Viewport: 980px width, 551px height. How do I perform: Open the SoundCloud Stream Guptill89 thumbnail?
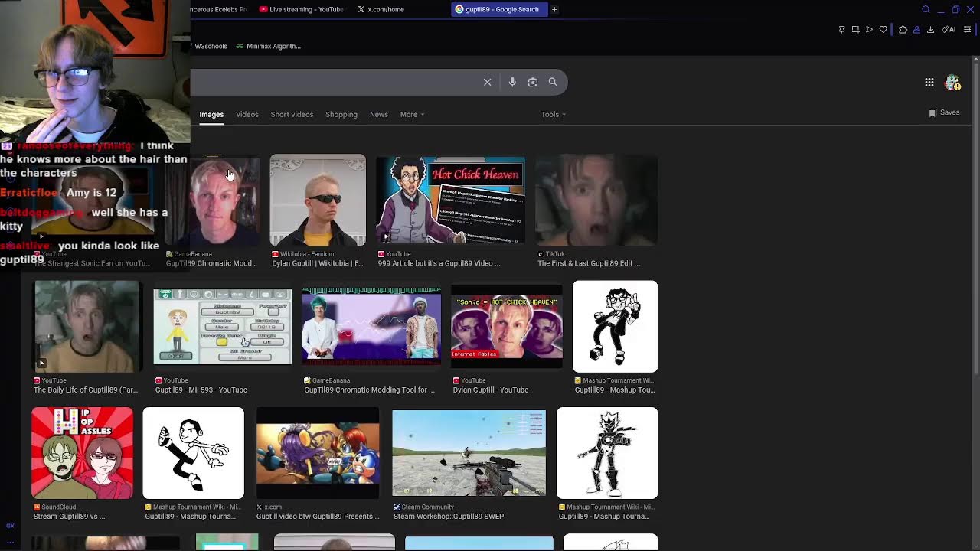click(x=82, y=453)
